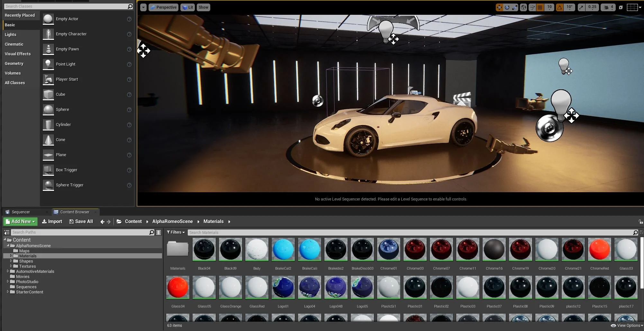Select the translate (move) gizmo tool
Image resolution: width=644 pixels, height=331 pixels.
[499, 7]
